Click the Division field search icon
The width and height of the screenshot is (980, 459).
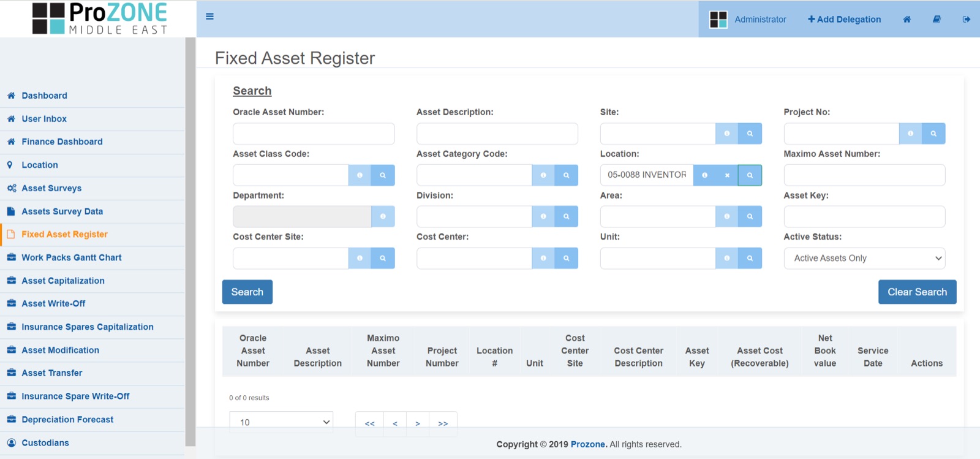(x=567, y=216)
